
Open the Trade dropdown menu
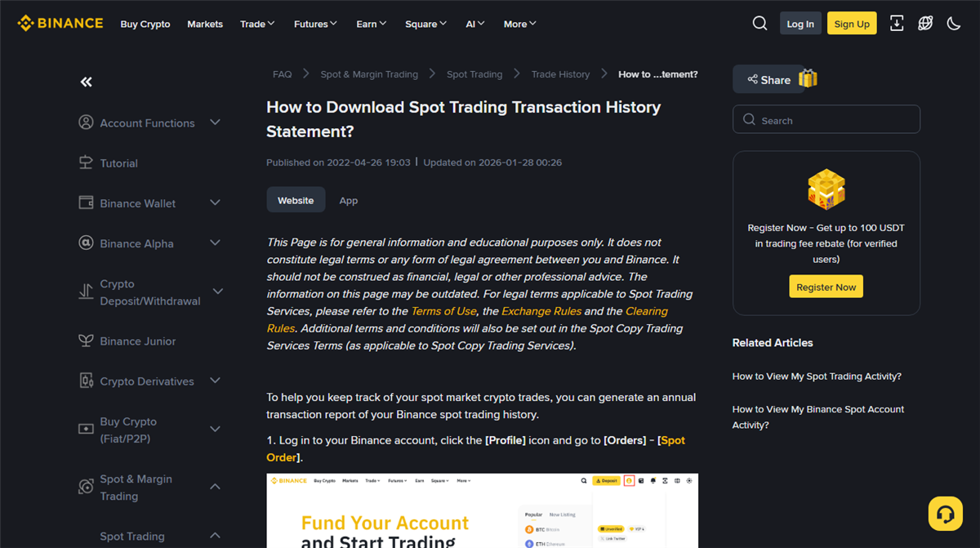click(257, 24)
